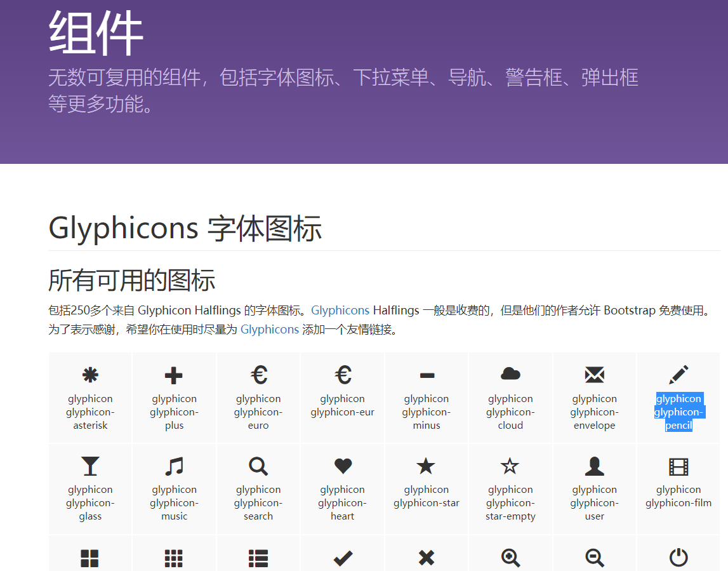Image resolution: width=728 pixels, height=571 pixels.
Task: Click the pencil glyphicon icon
Action: tap(678, 375)
